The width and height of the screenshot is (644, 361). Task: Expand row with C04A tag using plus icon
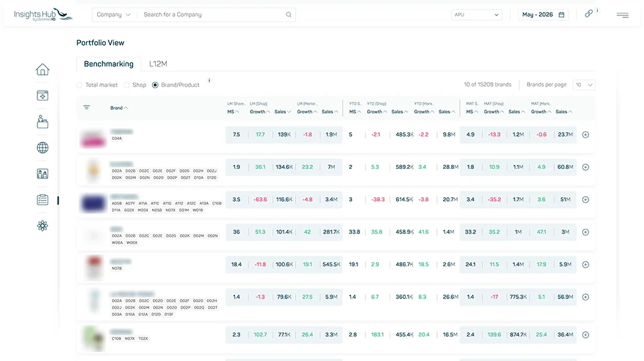(585, 135)
